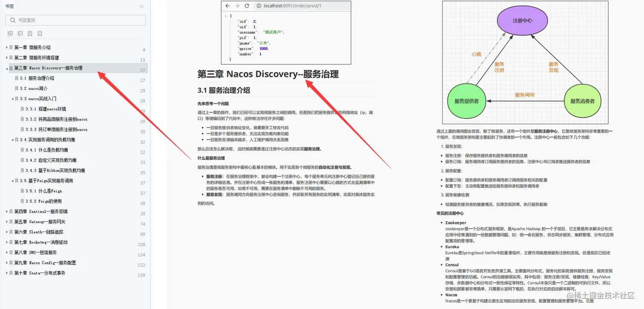Image resolution: width=644 pixels, height=309 pixels.
Task: Close the 书签 bookmark panel
Action: tap(141, 6)
